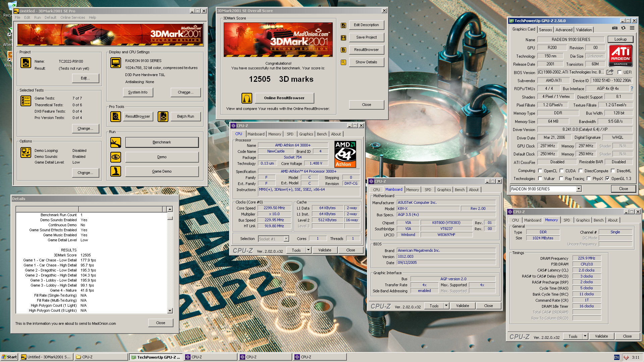Screen dimensions: 644x362
Task: Click the GPU-Z refresh icon
Action: coord(623,28)
